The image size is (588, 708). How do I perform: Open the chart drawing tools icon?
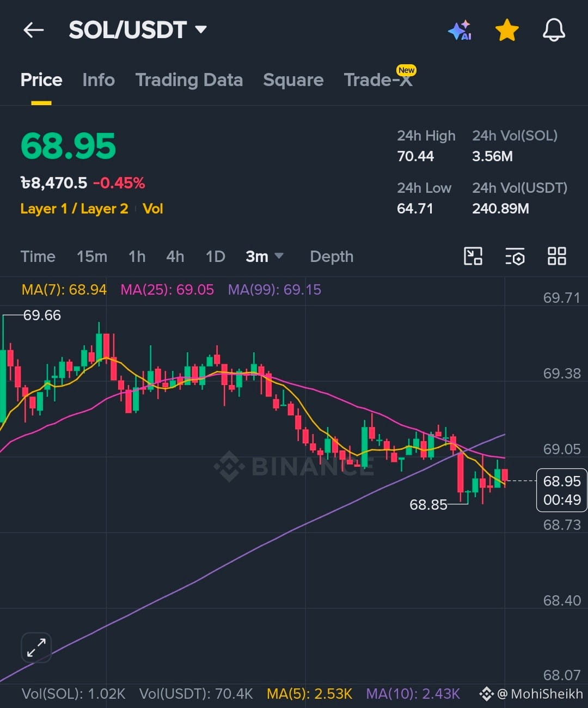pyautogui.click(x=473, y=256)
